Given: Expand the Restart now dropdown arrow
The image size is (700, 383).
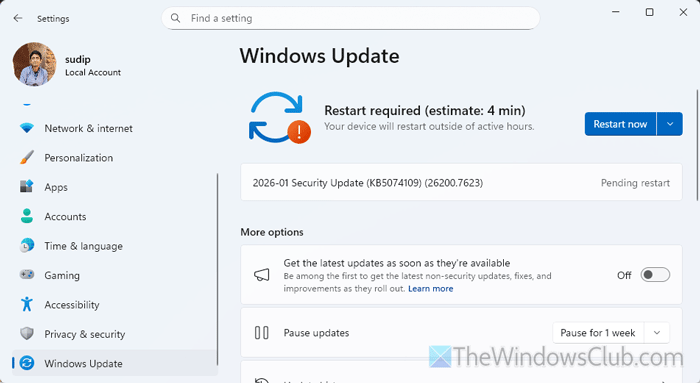Looking at the screenshot, I should pos(670,124).
